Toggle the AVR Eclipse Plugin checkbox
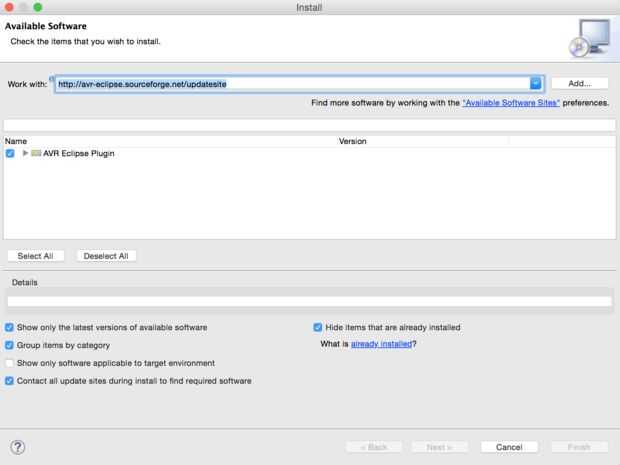The width and height of the screenshot is (620, 465). coord(10,153)
